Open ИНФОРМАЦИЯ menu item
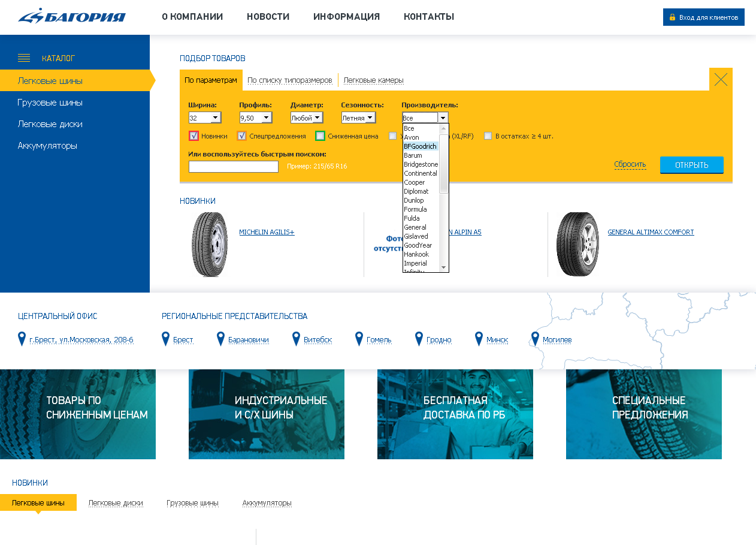Screen dimensions: 756x545 (x=346, y=17)
